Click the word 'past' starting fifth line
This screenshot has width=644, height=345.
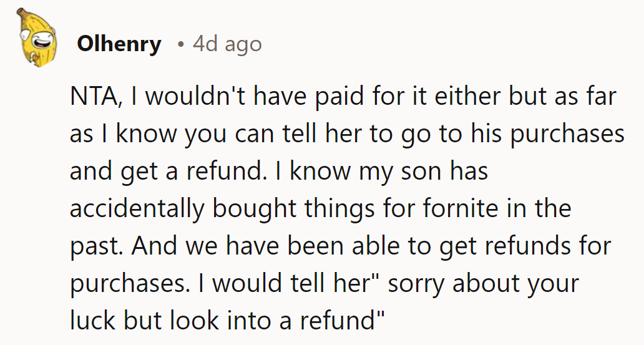(94, 246)
